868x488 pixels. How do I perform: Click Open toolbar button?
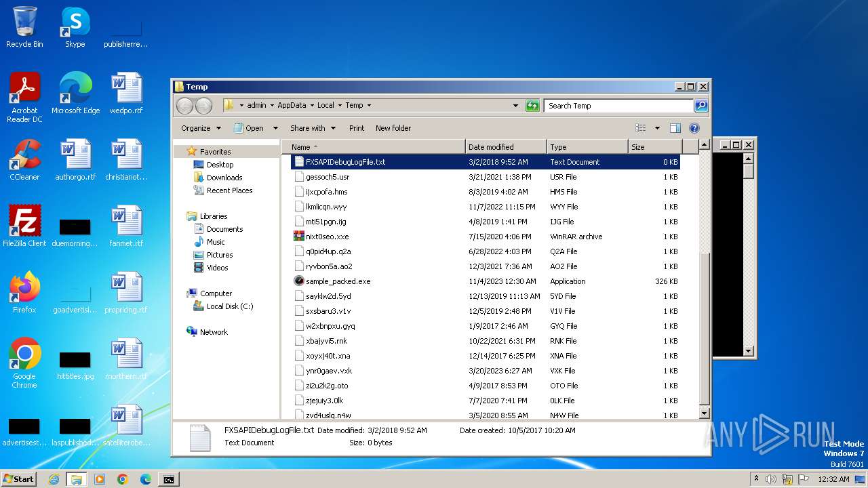pyautogui.click(x=249, y=128)
